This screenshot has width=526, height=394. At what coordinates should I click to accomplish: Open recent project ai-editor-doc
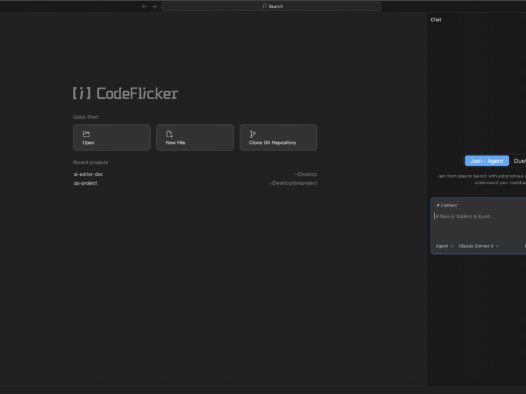(x=89, y=174)
